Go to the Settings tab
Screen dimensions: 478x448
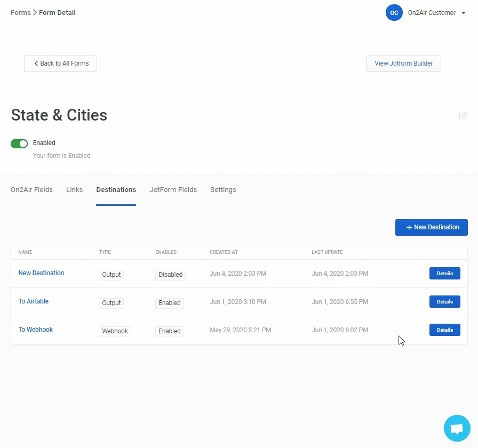223,190
